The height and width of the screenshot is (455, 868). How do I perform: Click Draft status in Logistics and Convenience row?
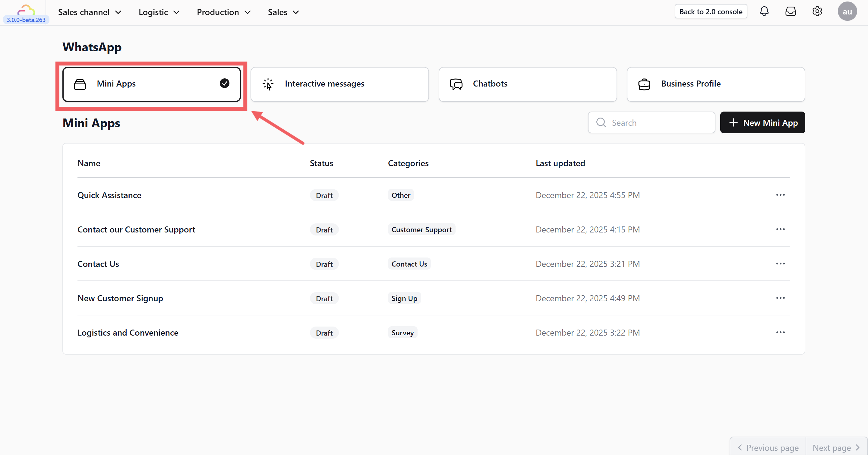[324, 333]
